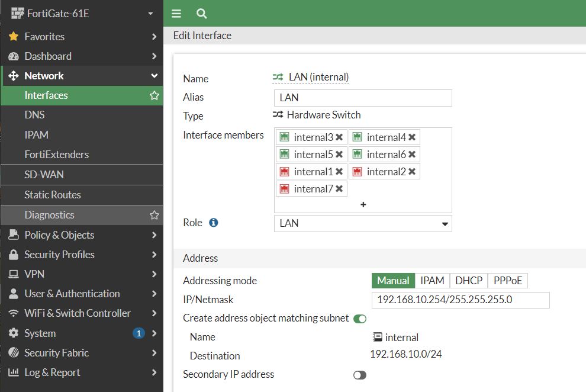This screenshot has height=392, width=586.
Task: Disable Create address object matching subnet
Action: [x=359, y=319]
